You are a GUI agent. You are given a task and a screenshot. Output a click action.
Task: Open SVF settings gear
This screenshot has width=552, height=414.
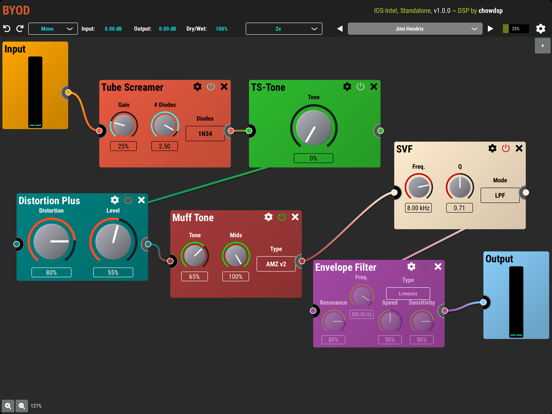(x=493, y=148)
